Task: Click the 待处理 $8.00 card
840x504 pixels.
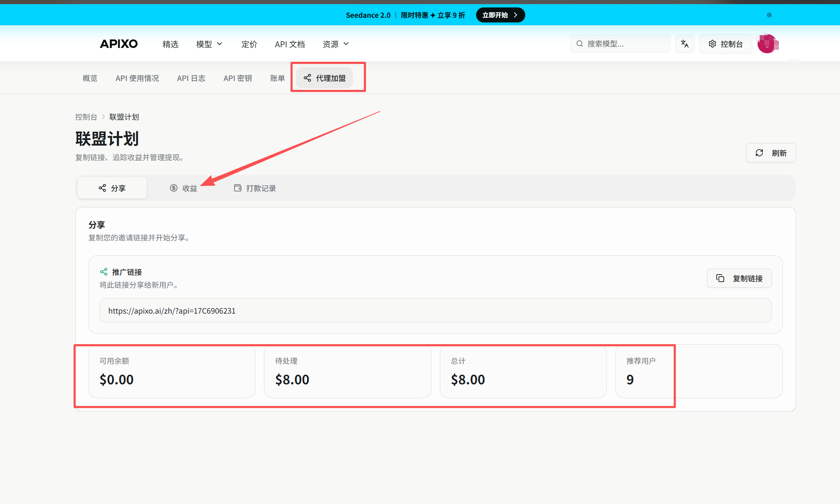Action: tap(348, 371)
